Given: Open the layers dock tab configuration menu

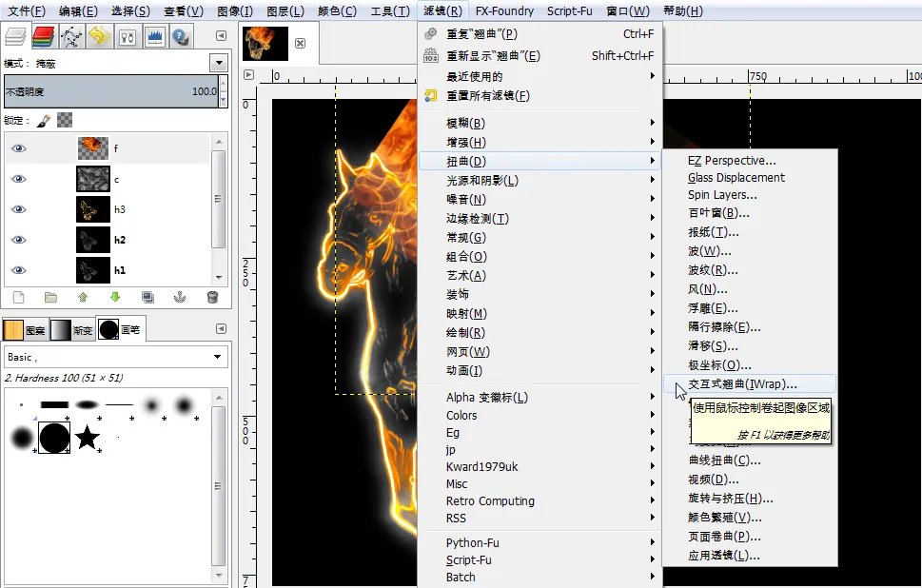Looking at the screenshot, I should click(x=221, y=36).
